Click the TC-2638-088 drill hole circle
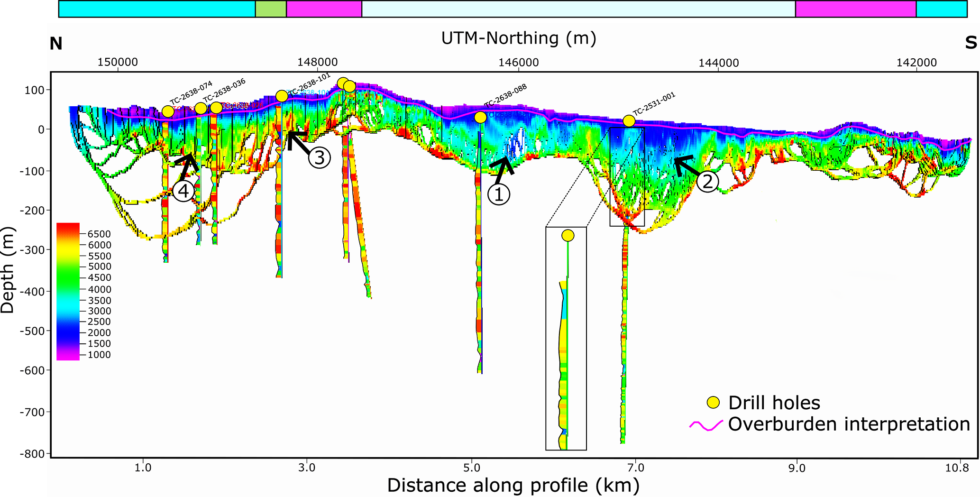The image size is (980, 497). 480,117
